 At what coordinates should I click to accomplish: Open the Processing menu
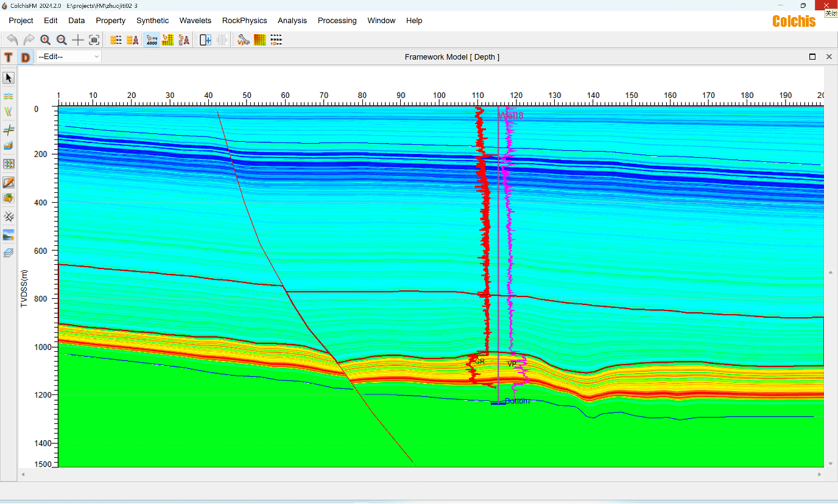(337, 21)
